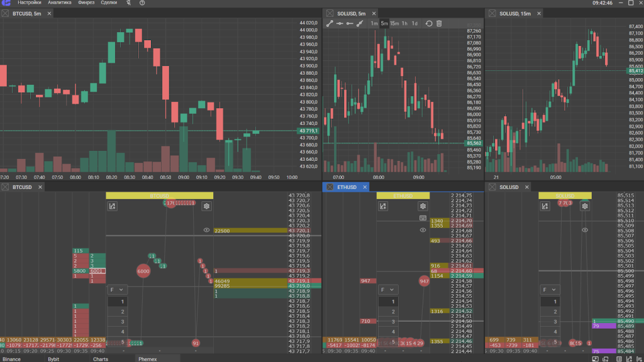The width and height of the screenshot is (644, 362).
Task: Close the SOLUSD, 15m chart tab
Action: [x=539, y=14]
